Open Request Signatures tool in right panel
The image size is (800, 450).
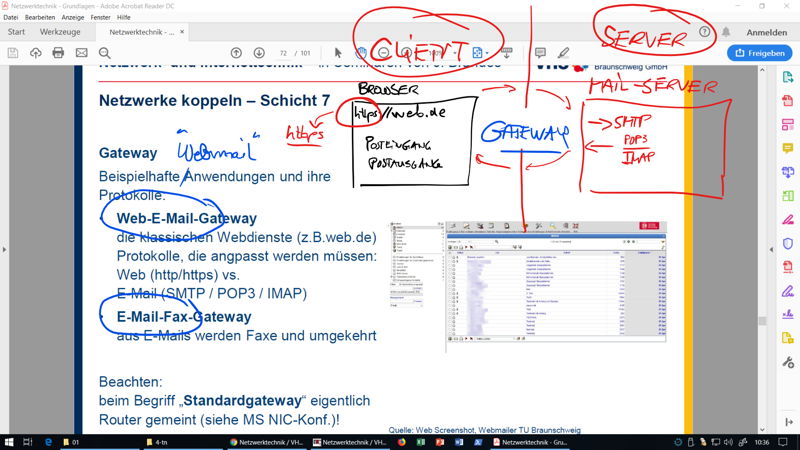tap(787, 315)
